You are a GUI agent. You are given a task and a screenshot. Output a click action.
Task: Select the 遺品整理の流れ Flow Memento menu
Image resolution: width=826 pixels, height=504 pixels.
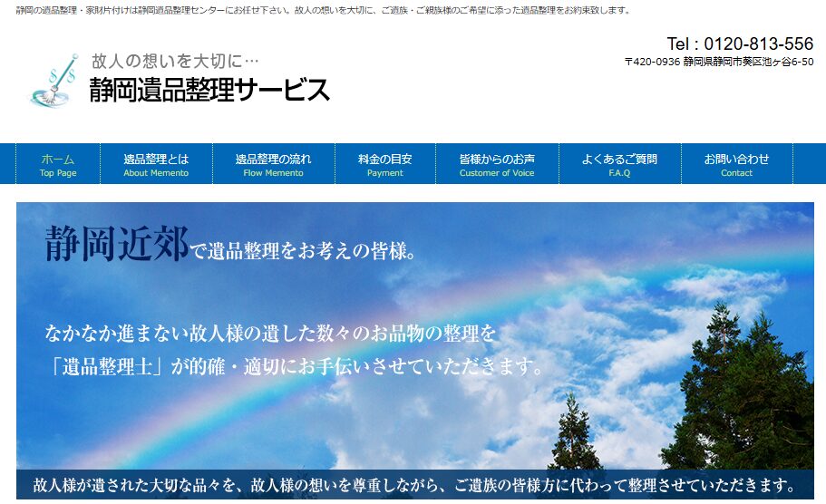[x=274, y=164]
